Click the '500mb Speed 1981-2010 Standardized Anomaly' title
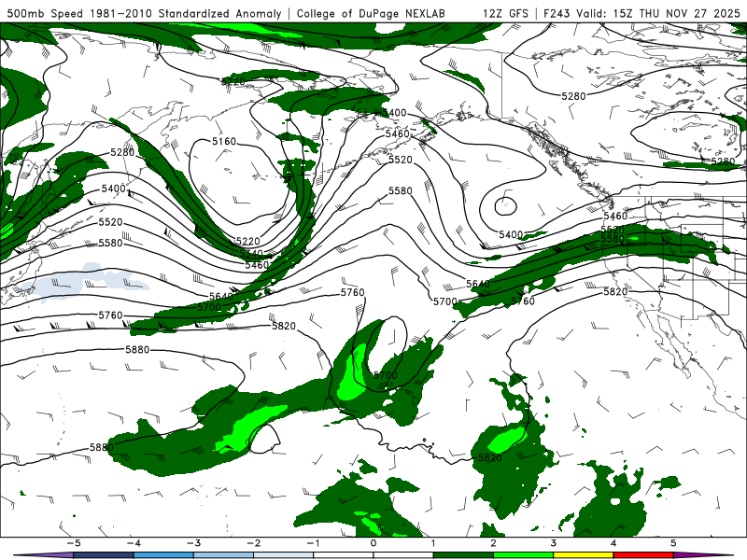Viewport: 747px width, 560px height. tap(145, 13)
